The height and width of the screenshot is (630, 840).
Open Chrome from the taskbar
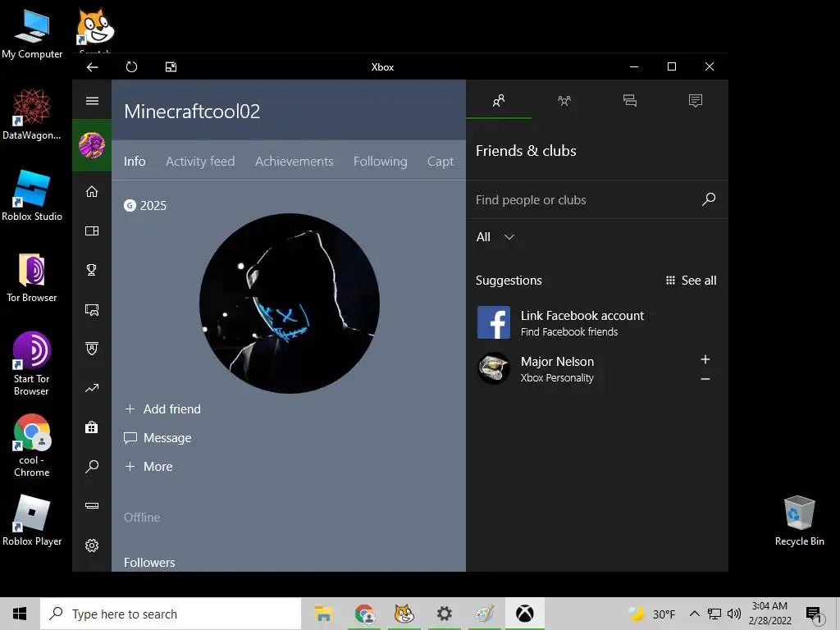pyautogui.click(x=364, y=614)
